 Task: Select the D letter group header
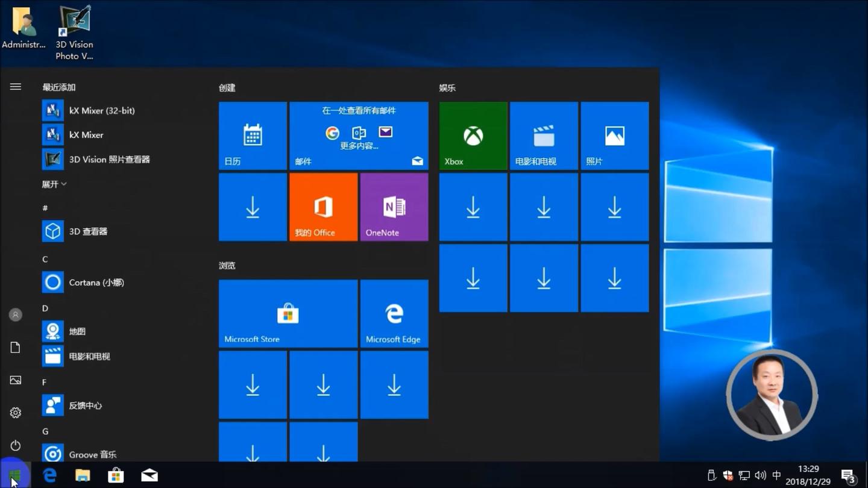(x=45, y=308)
